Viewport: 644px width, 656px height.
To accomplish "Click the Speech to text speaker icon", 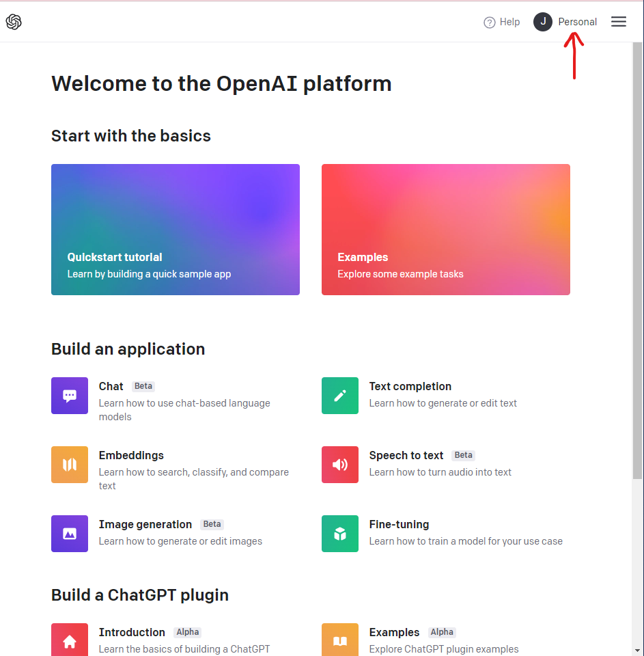I will (x=339, y=465).
